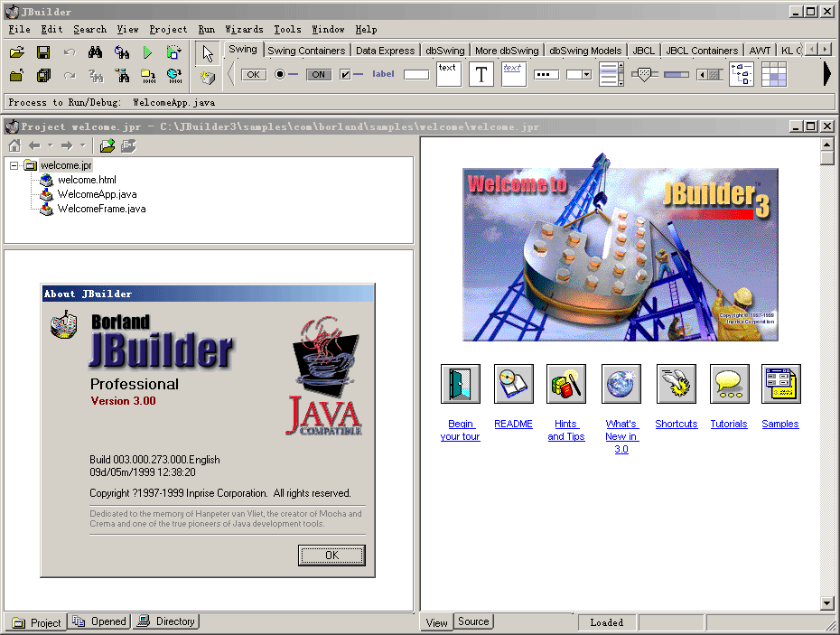Select the JProgressBar palette component

point(677,74)
